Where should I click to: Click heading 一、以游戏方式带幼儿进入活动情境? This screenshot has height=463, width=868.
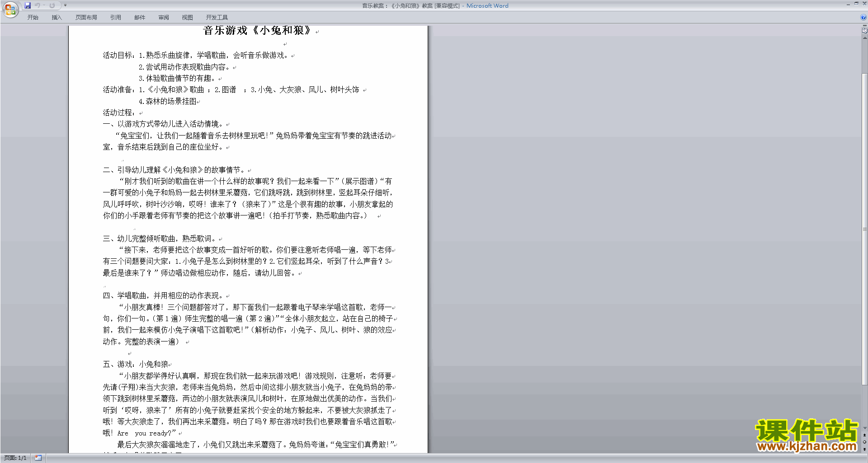click(x=163, y=124)
